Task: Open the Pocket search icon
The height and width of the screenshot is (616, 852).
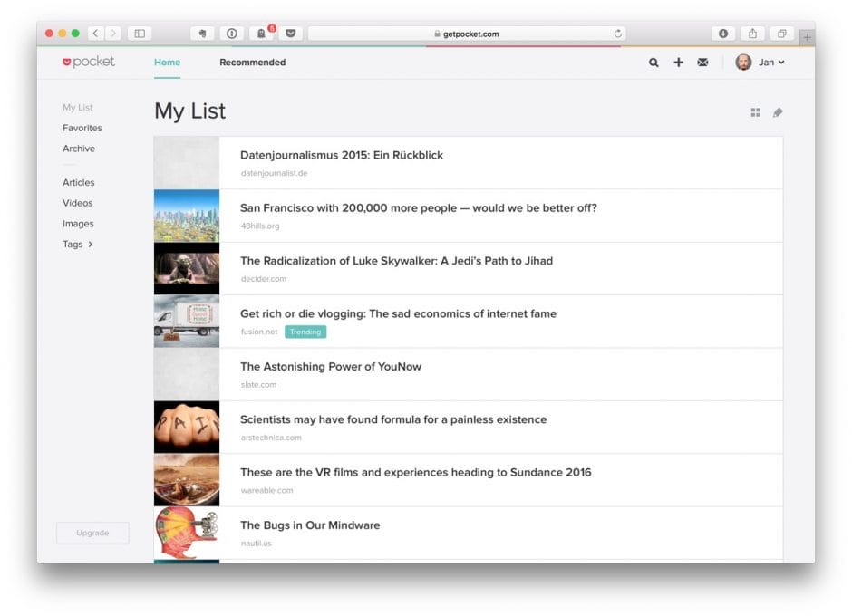Action: [x=654, y=63]
